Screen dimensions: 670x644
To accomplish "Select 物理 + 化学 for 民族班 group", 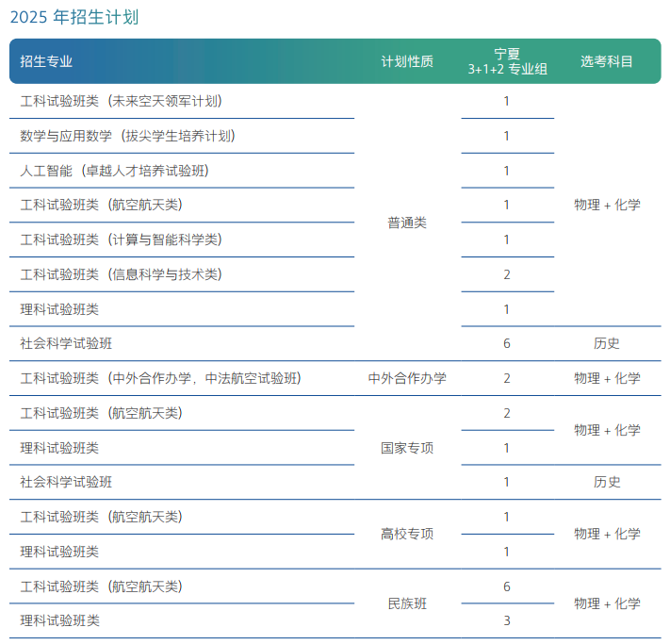I will point(607,603).
